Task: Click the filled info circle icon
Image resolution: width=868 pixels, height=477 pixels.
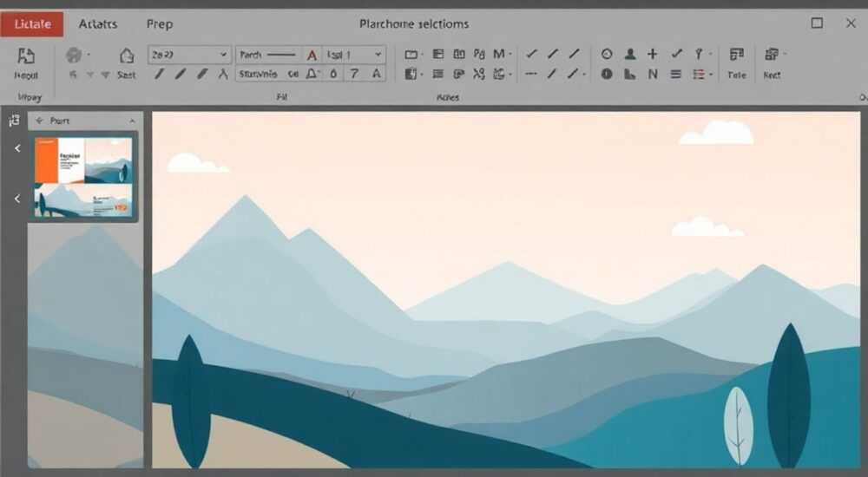Action: (x=607, y=74)
